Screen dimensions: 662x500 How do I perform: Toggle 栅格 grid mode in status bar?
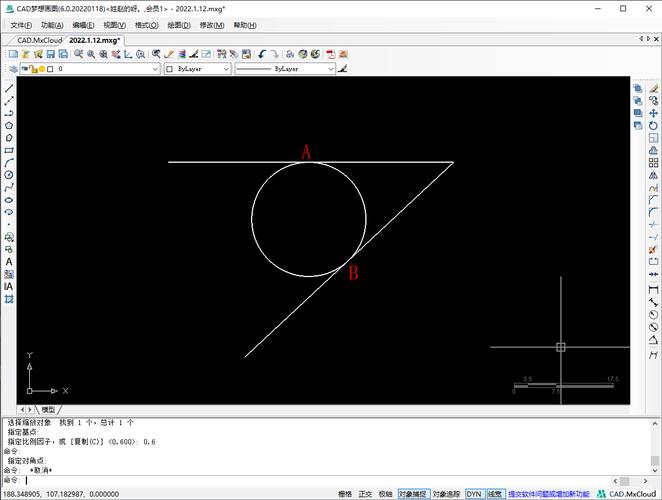tap(345, 494)
